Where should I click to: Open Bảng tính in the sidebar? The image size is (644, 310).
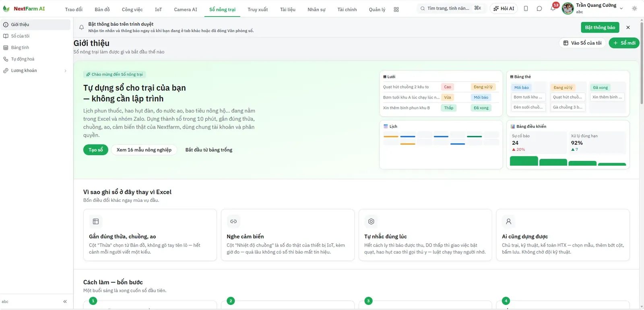[x=35, y=47]
